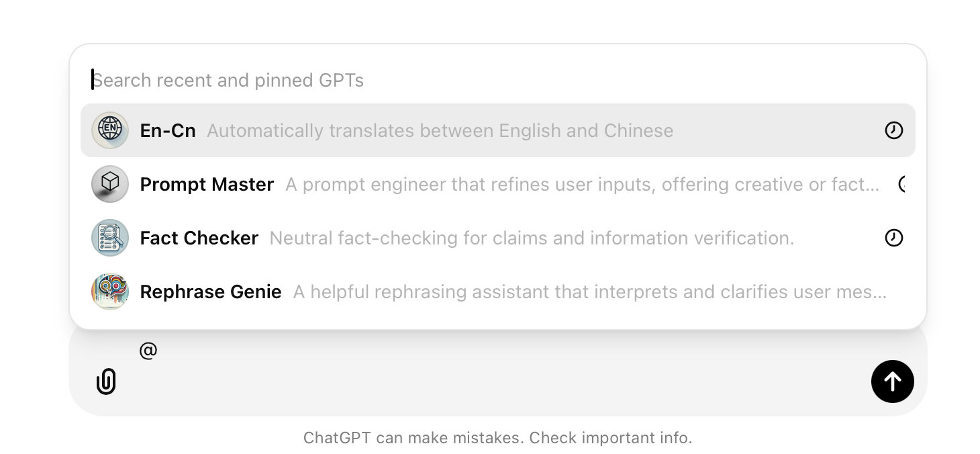
Task: Click the Prompt Master "prompt engineer" description text
Action: [582, 184]
